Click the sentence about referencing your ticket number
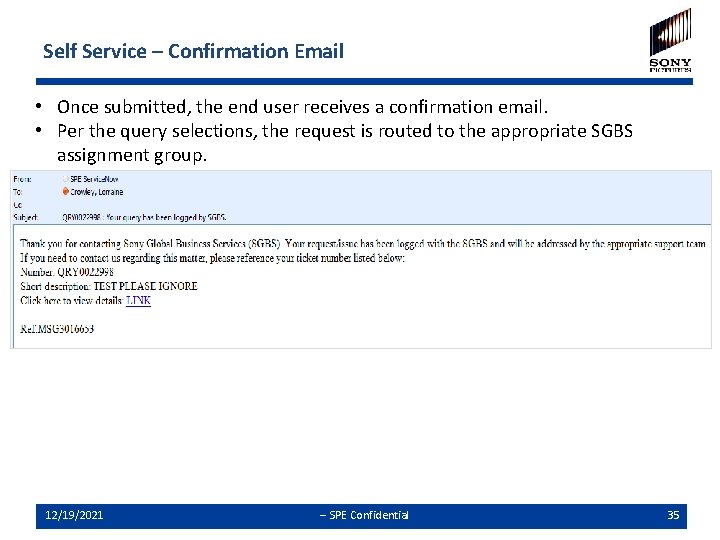The image size is (720, 540). pos(213,258)
